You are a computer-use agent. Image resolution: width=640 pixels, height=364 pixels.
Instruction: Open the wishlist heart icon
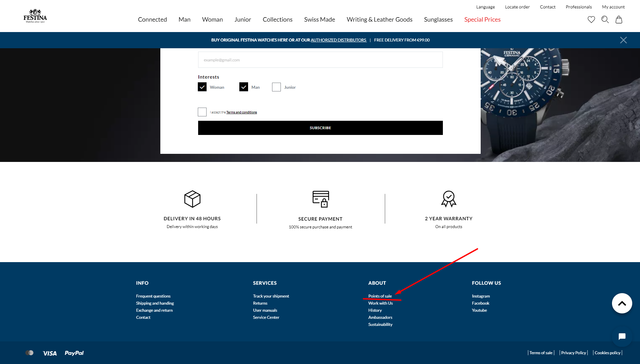point(591,20)
